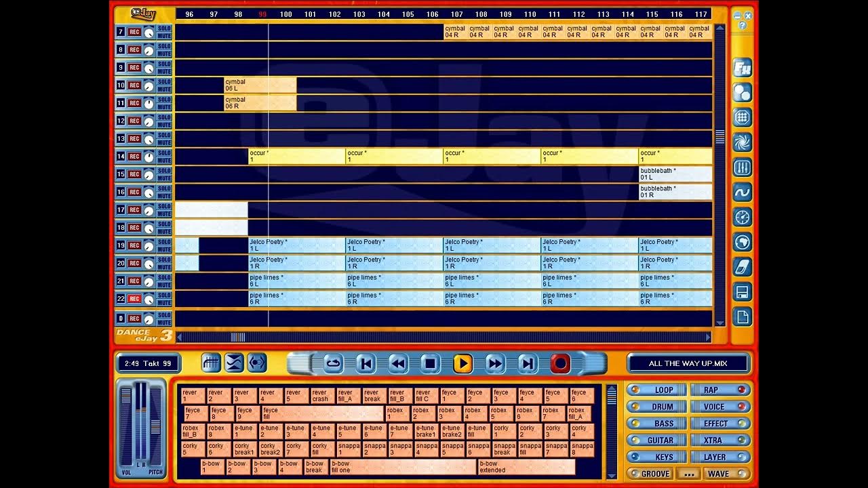Solo track 19

pyautogui.click(x=165, y=241)
